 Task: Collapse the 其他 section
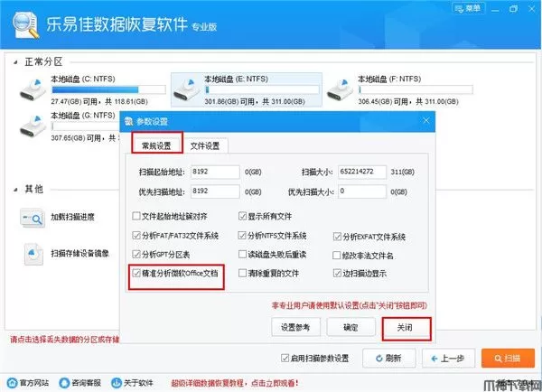pyautogui.click(x=15, y=190)
